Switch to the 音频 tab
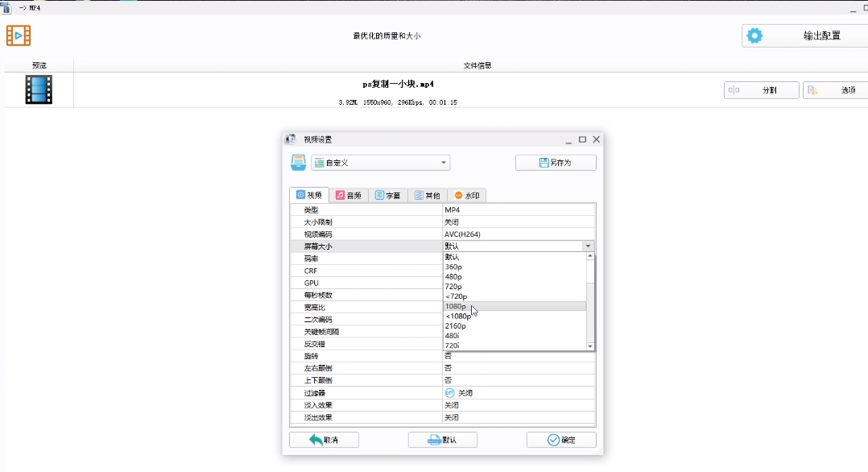 (x=349, y=195)
